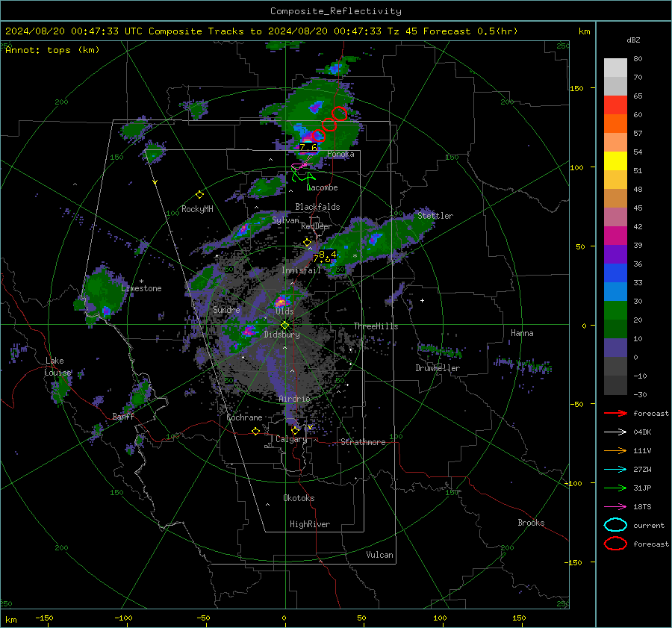Click the Okotoks city label
672x628 pixels.
click(x=299, y=498)
